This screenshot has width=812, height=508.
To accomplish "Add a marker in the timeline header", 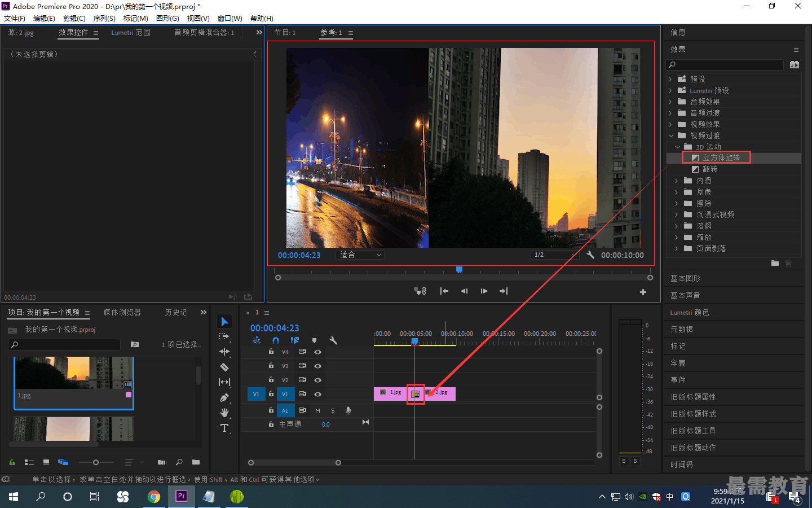I will (314, 340).
